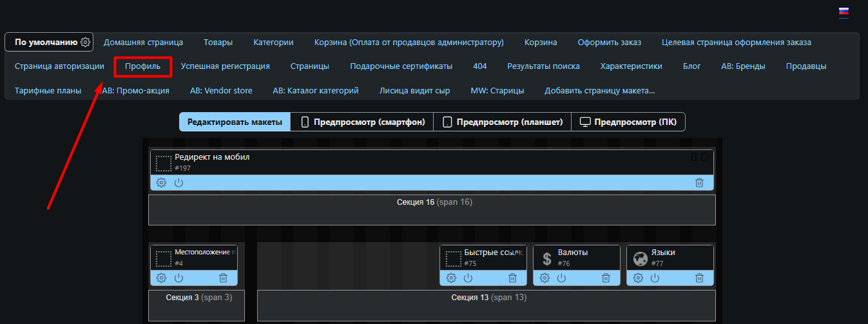Switch to Домашняя страница layout tab
The image size is (868, 324).
(143, 43)
